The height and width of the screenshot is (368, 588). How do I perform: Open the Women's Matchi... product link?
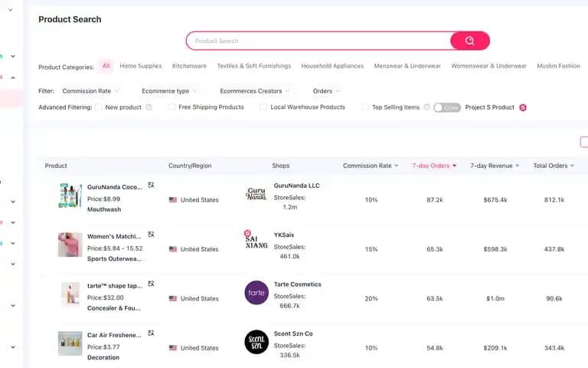click(x=114, y=237)
